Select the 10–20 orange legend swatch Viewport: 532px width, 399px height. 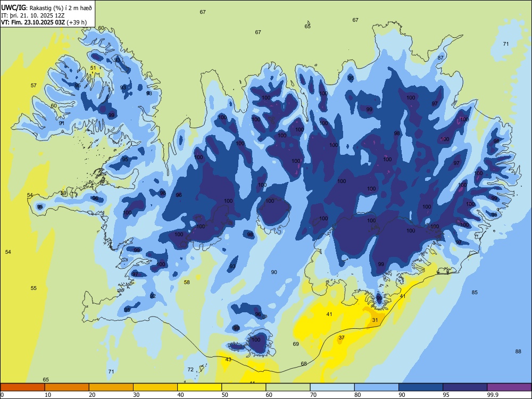(x=67, y=387)
